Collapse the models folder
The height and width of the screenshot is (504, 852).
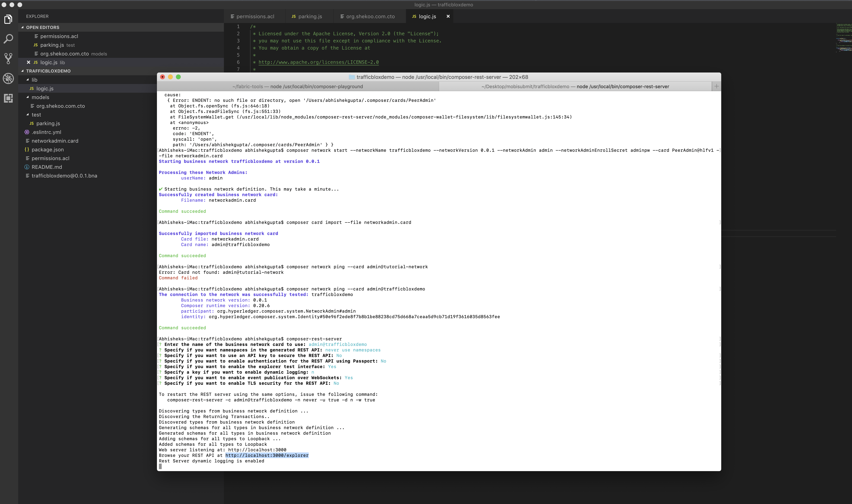pyautogui.click(x=28, y=97)
